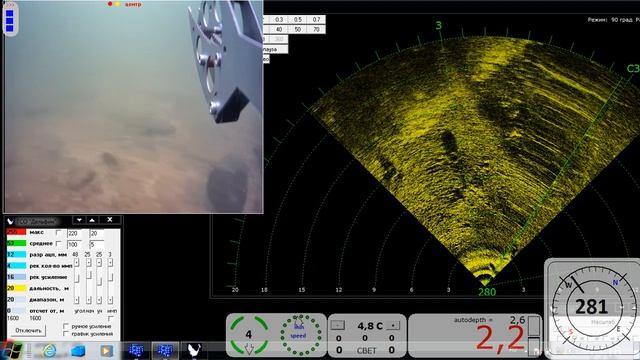
Task: Click minus button left of 4,8 C
Action: (x=338, y=325)
